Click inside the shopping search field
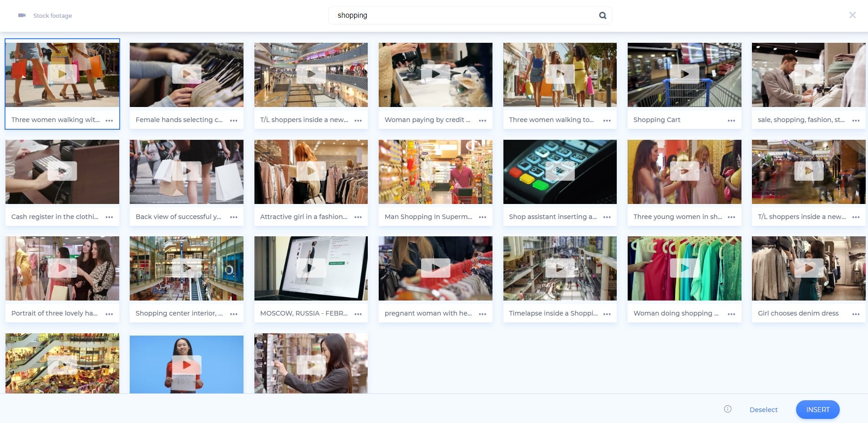The image size is (868, 423). [x=455, y=15]
